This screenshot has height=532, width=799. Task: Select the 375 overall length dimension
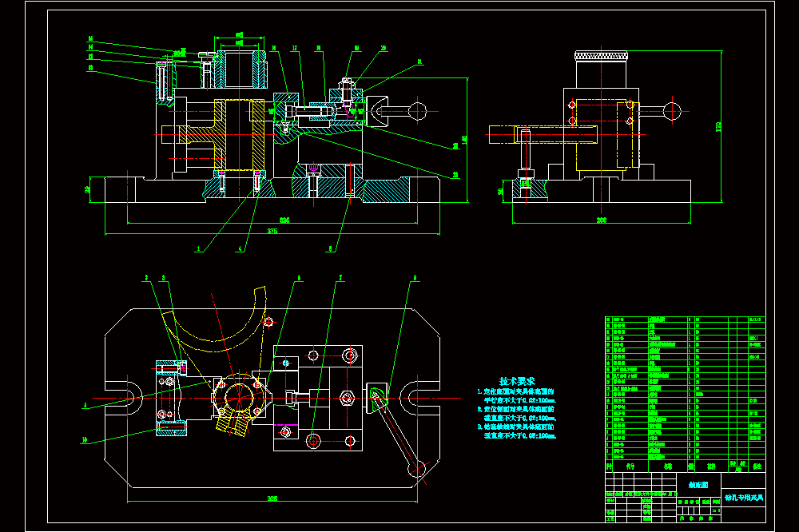pos(272,231)
